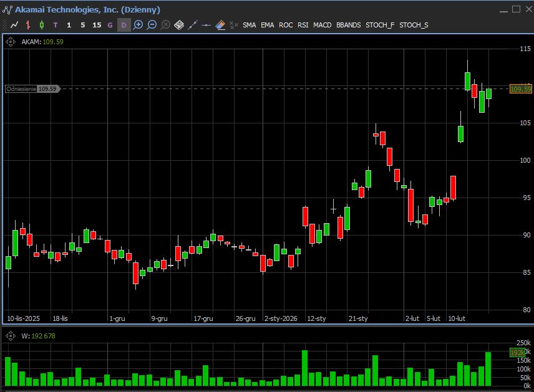Screen dimensions: 534x392
Task: Switch to 15-minute interval
Action: [x=97, y=25]
